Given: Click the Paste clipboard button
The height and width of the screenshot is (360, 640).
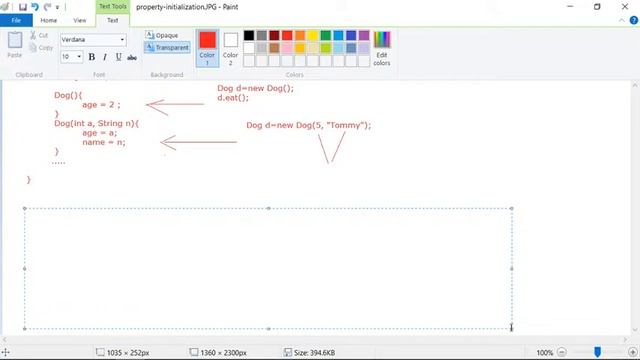Looking at the screenshot, I should click(x=15, y=44).
